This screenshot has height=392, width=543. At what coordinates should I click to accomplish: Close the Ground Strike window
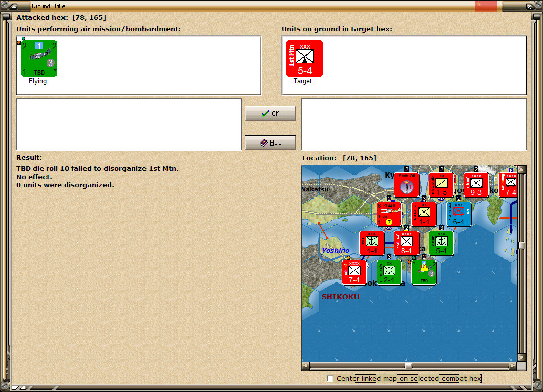(x=530, y=6)
